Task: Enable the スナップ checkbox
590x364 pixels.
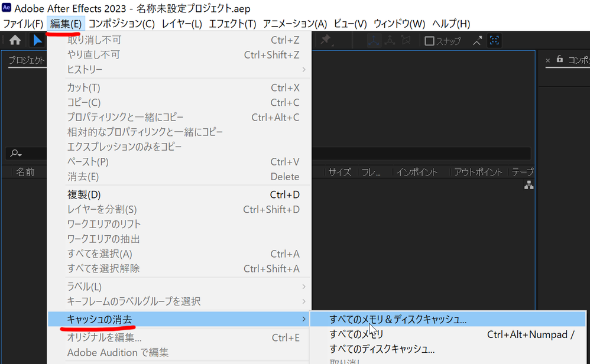Action: [x=429, y=41]
